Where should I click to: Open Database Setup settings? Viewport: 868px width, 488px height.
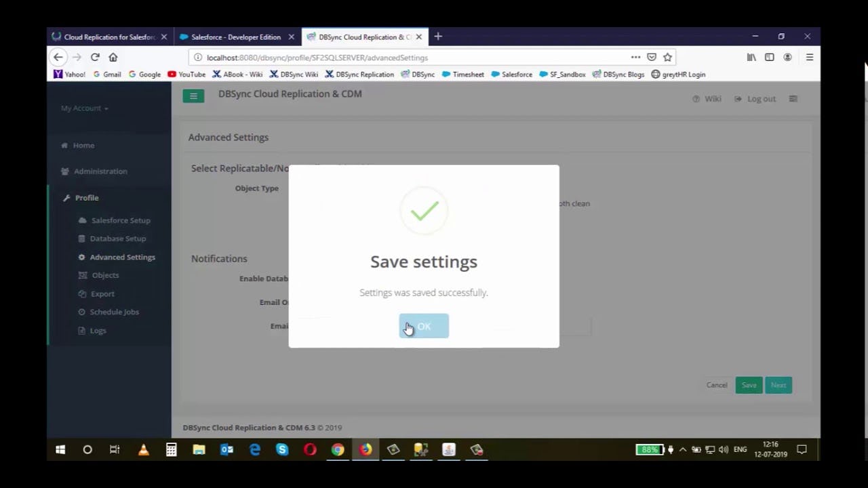tap(118, 238)
